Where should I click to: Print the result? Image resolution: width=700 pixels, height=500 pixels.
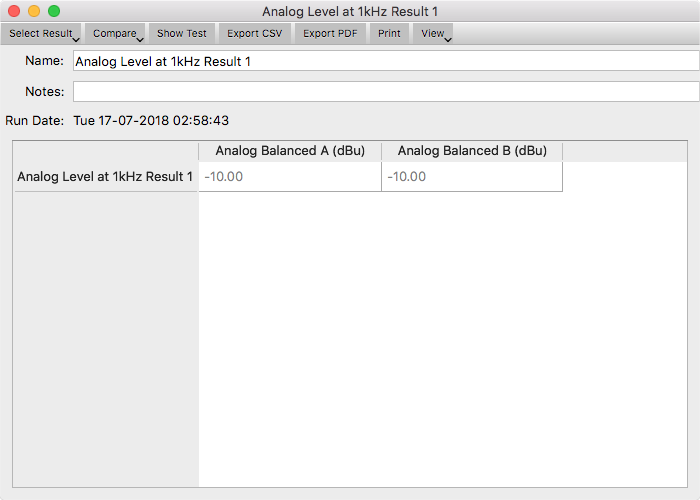click(x=389, y=33)
